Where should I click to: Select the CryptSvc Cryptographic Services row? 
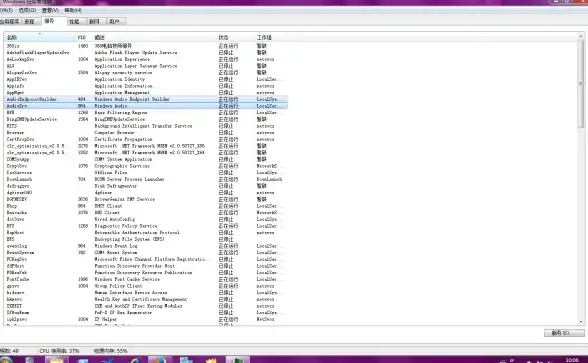click(146, 166)
